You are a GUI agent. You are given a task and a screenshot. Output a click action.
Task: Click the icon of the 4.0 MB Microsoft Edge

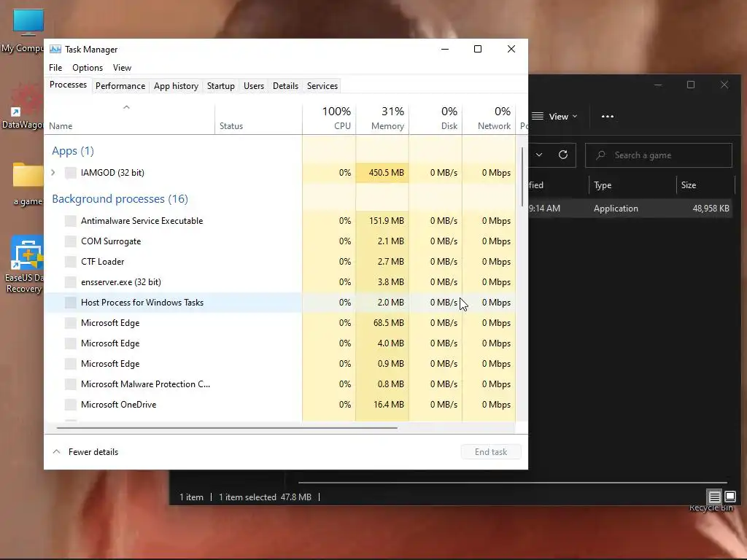71,343
